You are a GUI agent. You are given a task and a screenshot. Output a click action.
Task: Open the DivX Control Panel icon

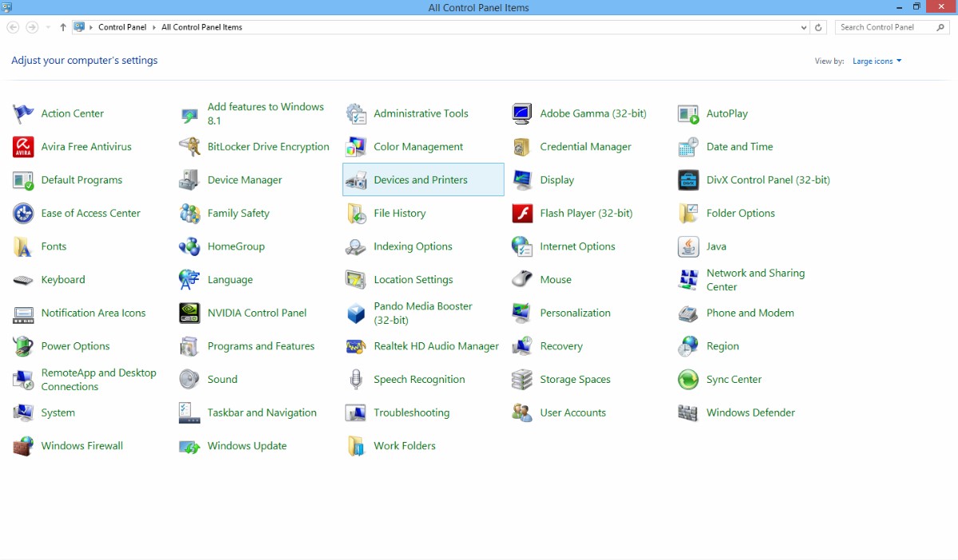point(688,180)
